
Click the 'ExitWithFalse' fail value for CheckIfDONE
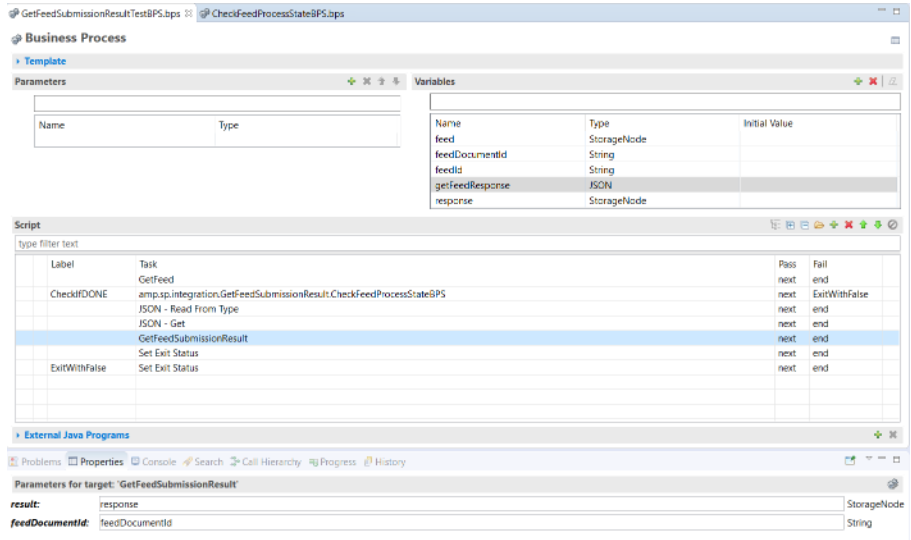point(840,294)
